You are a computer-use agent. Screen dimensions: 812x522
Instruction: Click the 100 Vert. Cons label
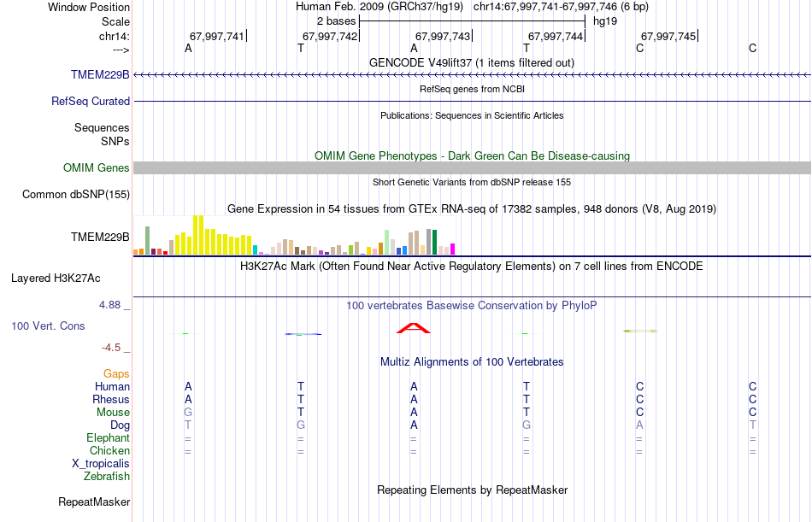click(48, 326)
